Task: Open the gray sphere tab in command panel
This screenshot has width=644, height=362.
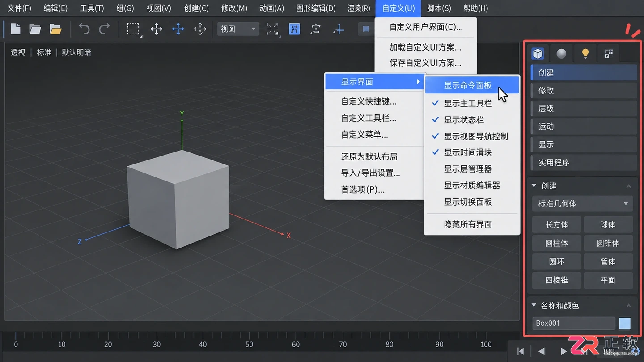Action: point(561,54)
